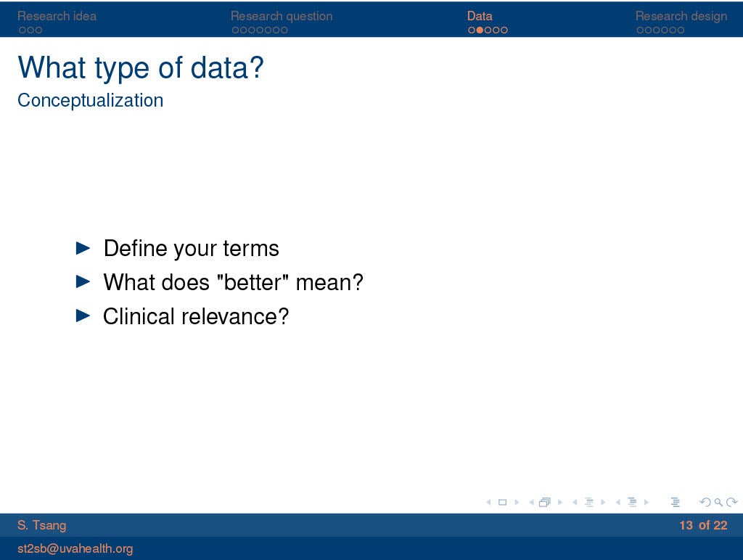The image size is (743, 560).
Task: Open the Research question section
Action: (282, 16)
